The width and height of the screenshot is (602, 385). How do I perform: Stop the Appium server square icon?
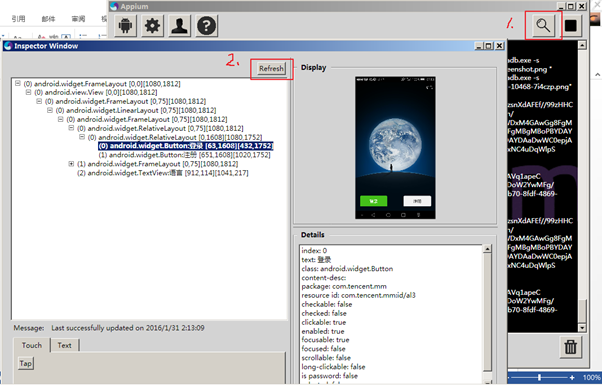[571, 25]
